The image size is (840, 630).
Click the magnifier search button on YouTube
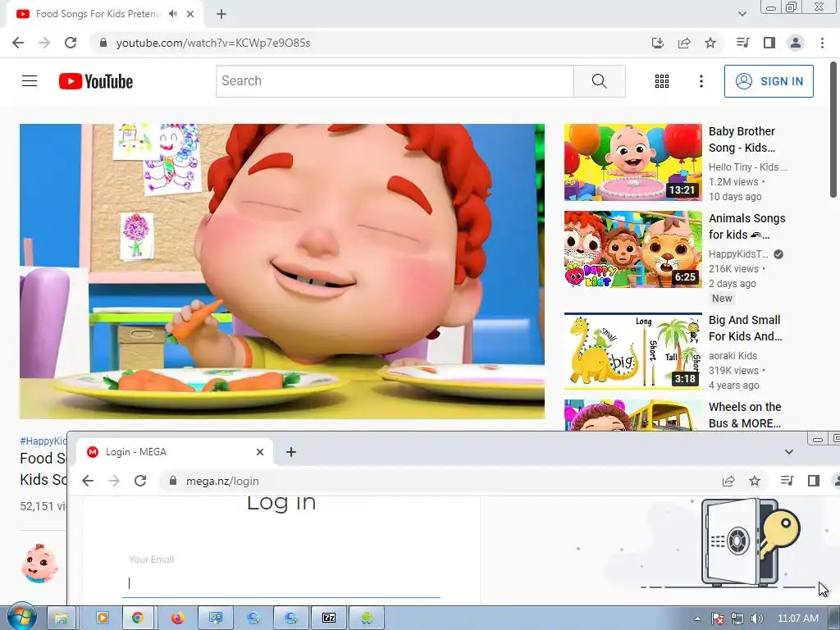[600, 81]
